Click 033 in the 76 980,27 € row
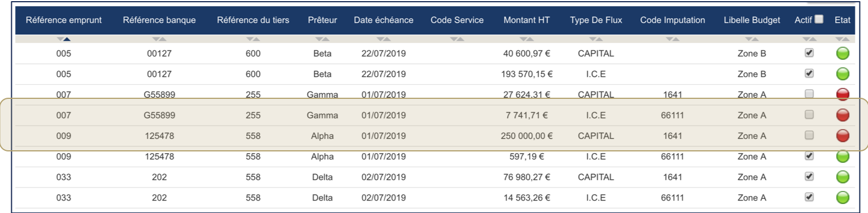 coord(64,177)
